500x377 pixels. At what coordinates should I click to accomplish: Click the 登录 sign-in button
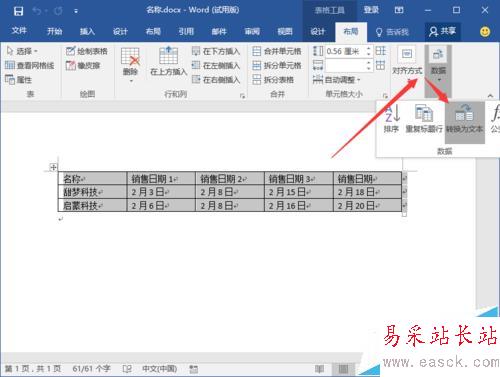coord(371,10)
